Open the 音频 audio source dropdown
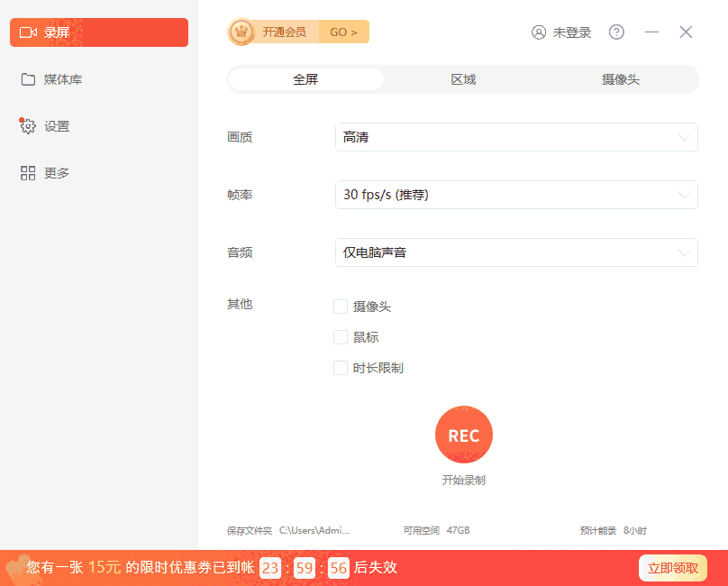Screen dimensions: 728x586 (x=516, y=252)
